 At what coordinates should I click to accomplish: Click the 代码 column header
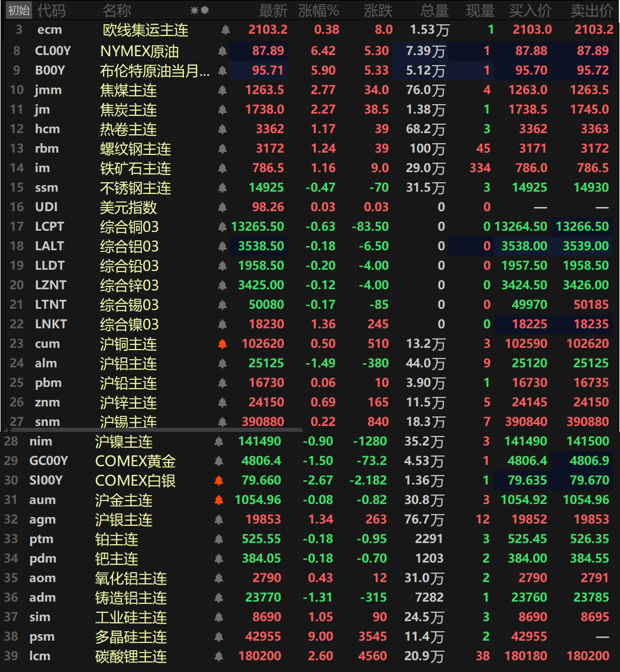[51, 10]
